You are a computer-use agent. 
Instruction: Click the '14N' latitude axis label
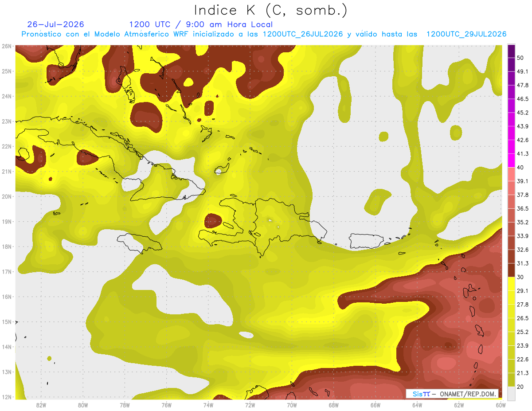pos(7,347)
